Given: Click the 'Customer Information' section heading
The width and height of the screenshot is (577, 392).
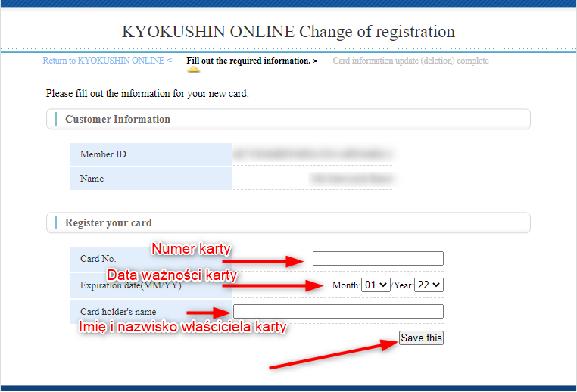Looking at the screenshot, I should point(118,119).
